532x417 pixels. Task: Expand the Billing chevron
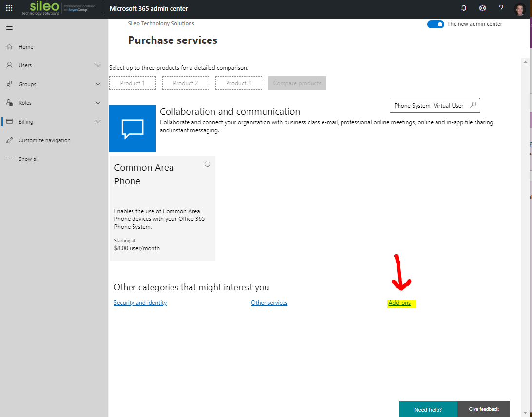98,121
